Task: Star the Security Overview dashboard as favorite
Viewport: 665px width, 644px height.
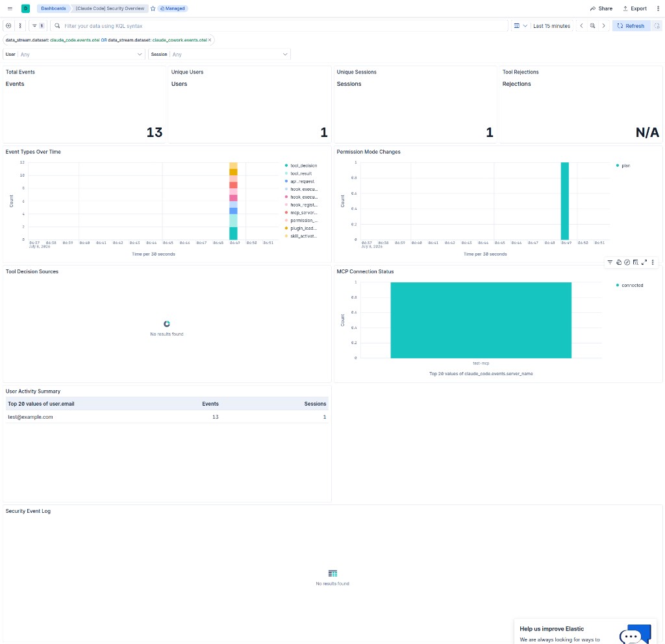Action: pos(153,8)
